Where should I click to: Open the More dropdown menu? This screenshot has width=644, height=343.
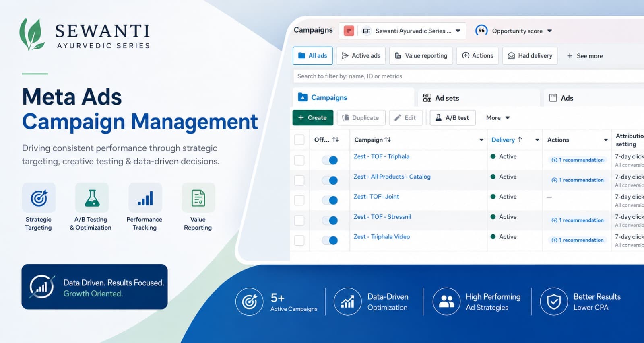[498, 118]
